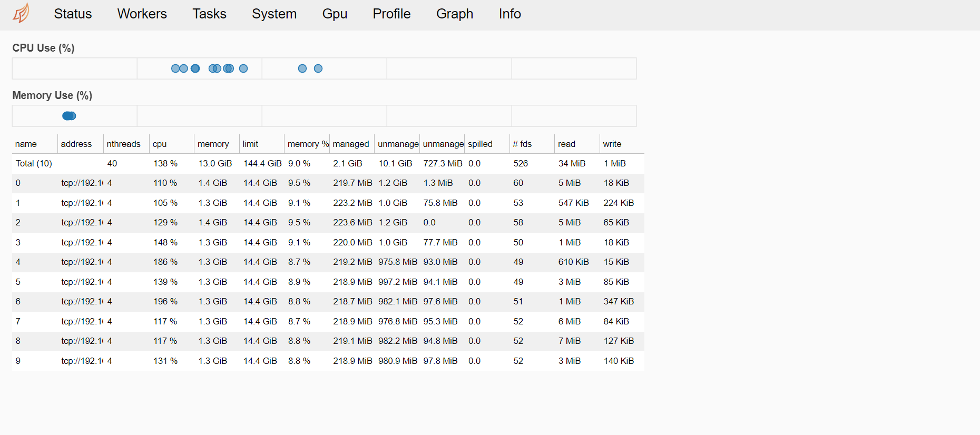Screen dimensions: 980x435
Task: Click the rightmost CPU Use data point
Action: 318,68
